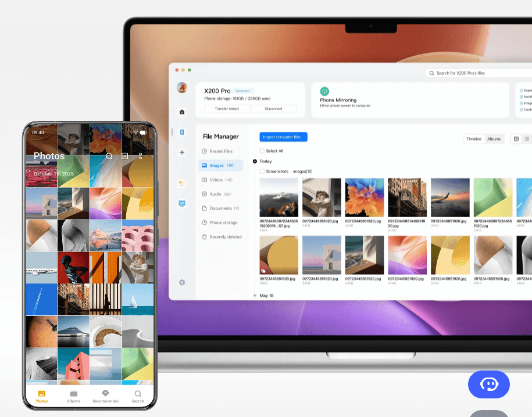Screen dimensions: 532x417
Task: Tap the three-dot more icon on phone
Action: (x=140, y=156)
